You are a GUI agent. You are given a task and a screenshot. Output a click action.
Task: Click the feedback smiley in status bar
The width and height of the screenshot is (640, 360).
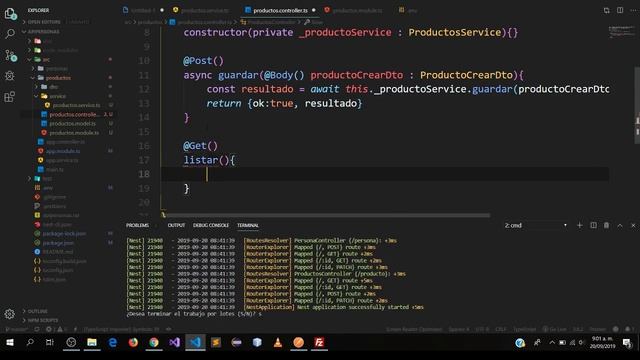[x=616, y=329]
